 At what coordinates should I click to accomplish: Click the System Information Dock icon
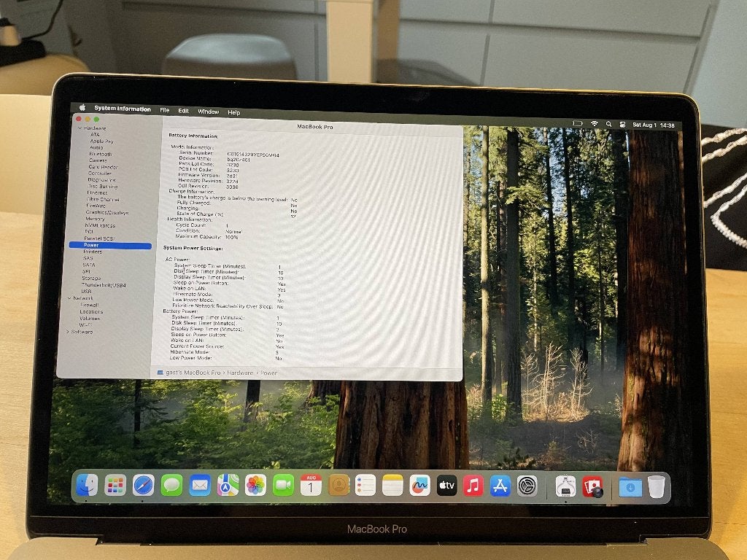click(x=565, y=486)
